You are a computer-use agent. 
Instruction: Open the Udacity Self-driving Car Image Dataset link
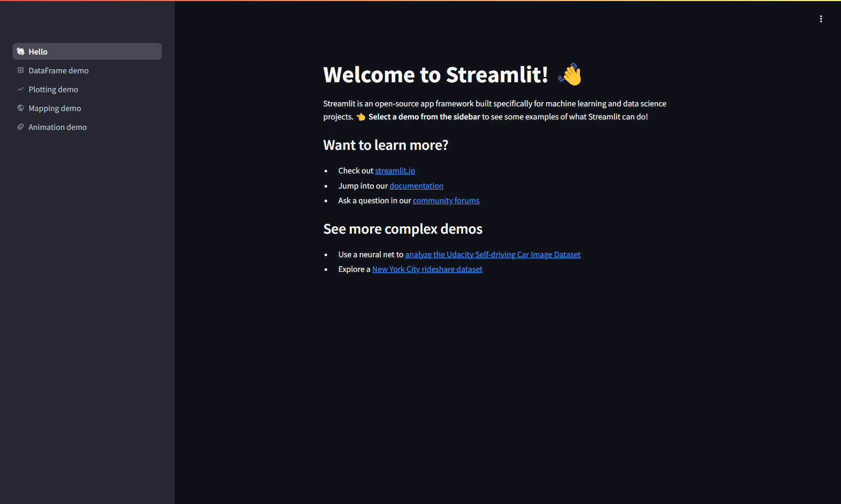(492, 254)
